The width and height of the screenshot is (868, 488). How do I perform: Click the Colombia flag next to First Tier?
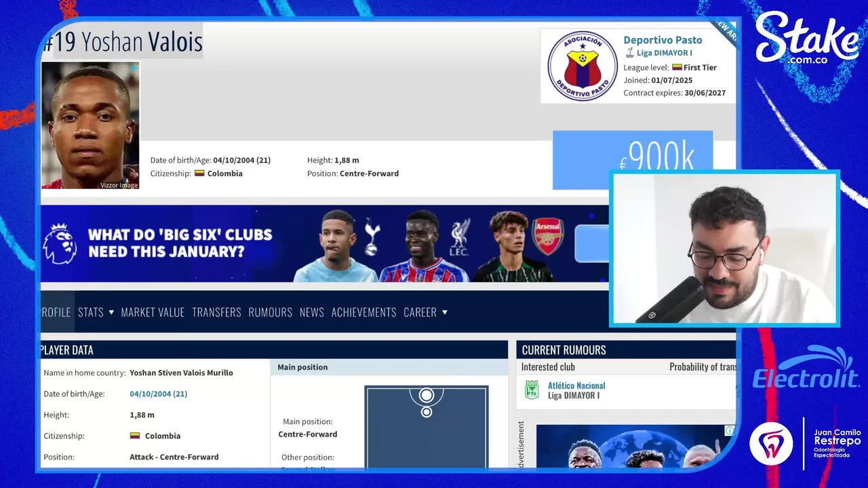(x=677, y=67)
